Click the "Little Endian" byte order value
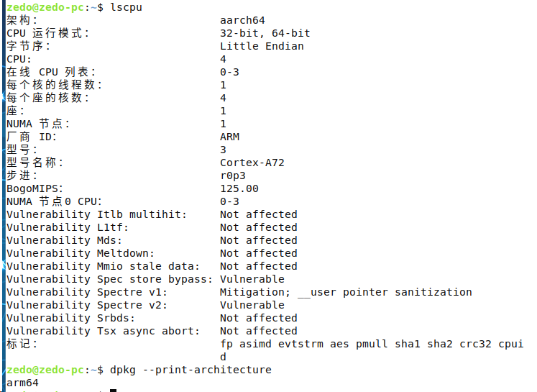Image resolution: width=537 pixels, height=392 pixels. click(x=262, y=46)
